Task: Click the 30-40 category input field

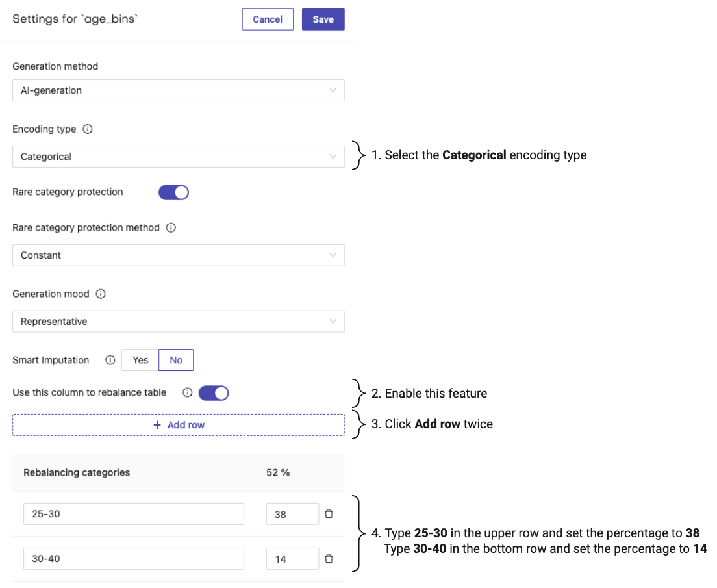Action: pos(134,559)
